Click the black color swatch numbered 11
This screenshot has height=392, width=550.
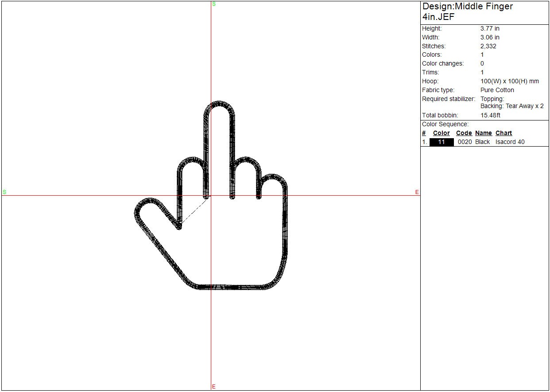point(442,142)
